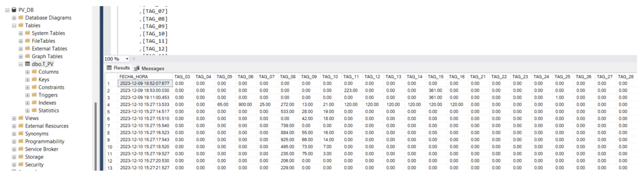Image resolution: width=644 pixels, height=176 pixels.
Task: Click the Programmability folder icon
Action: [21, 141]
